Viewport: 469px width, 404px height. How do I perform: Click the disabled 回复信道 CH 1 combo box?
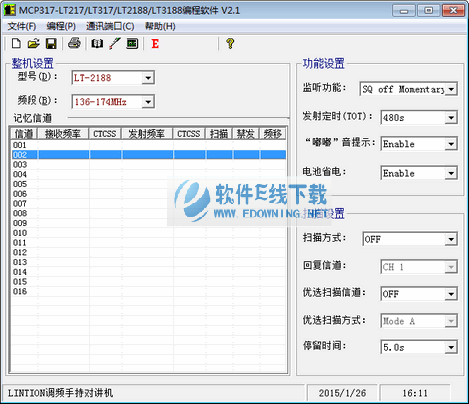tap(419, 267)
